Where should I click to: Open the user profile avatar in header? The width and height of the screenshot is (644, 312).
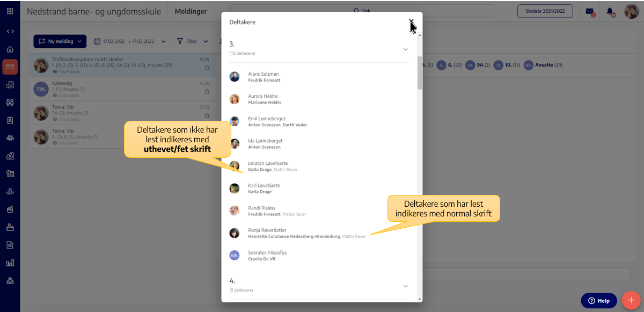(631, 11)
